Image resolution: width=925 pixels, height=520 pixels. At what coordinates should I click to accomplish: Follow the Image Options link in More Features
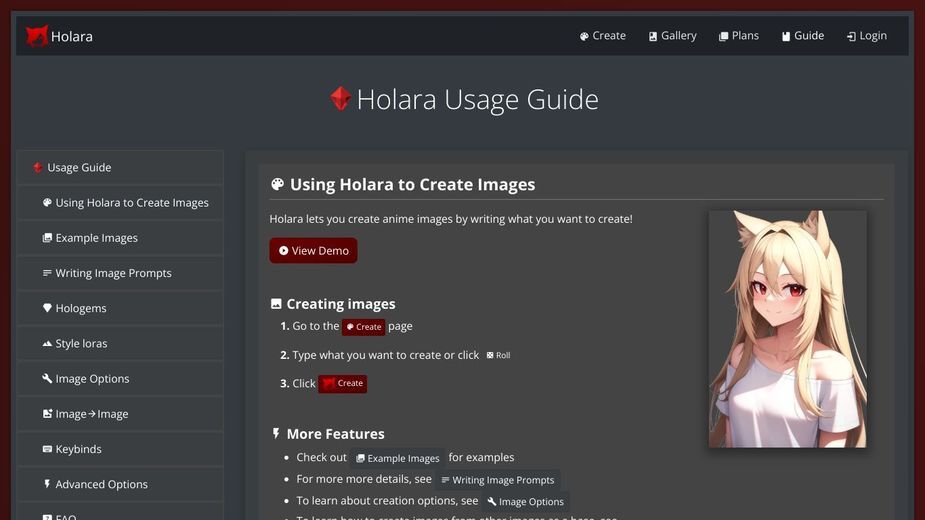point(525,502)
